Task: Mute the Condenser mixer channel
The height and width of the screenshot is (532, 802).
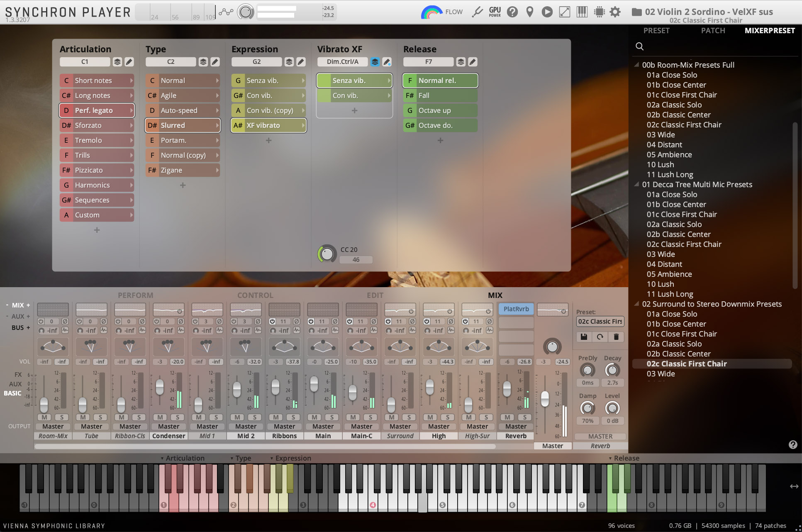Action: pos(160,417)
